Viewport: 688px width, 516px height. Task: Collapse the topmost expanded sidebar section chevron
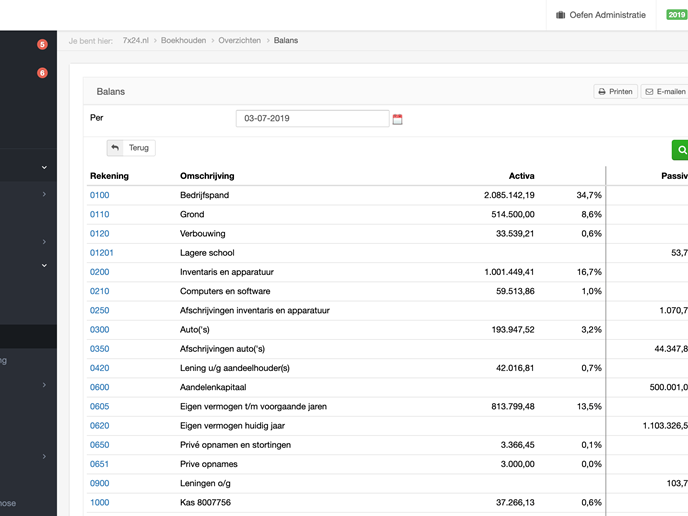point(44,167)
